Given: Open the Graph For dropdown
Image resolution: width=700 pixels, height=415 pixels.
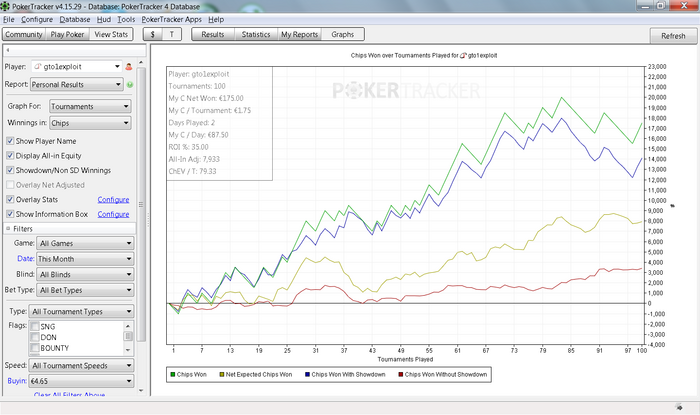Looking at the screenshot, I should point(90,106).
